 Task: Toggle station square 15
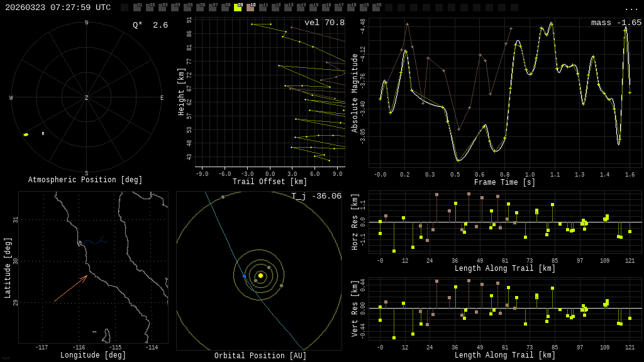point(313,8)
